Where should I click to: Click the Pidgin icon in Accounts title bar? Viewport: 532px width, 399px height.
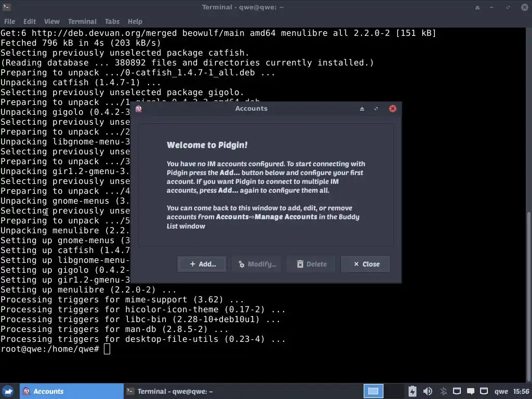[x=138, y=109]
